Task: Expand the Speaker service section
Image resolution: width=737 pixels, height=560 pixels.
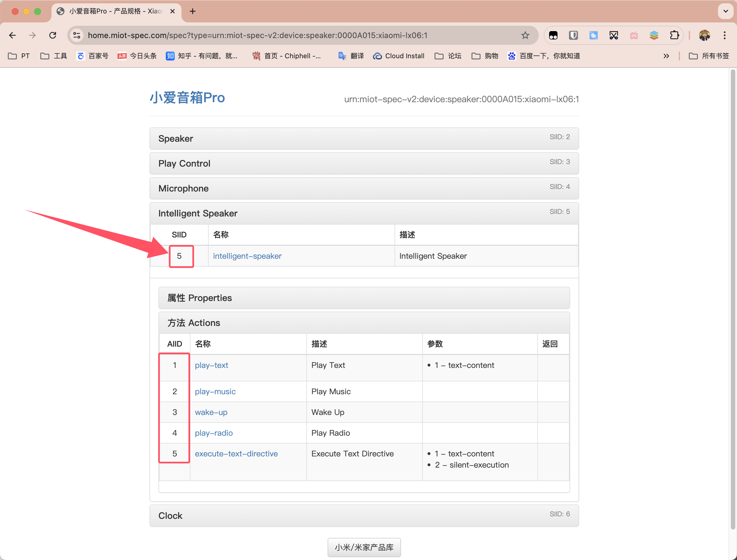Action: pyautogui.click(x=364, y=139)
